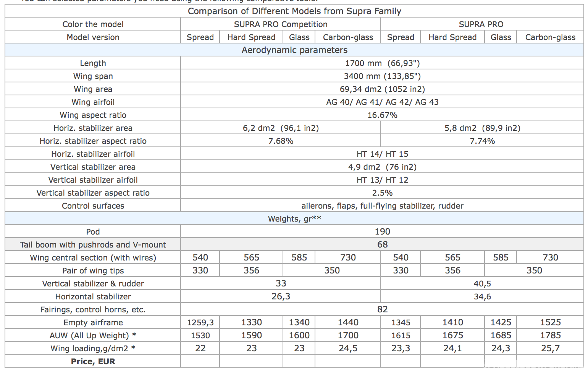The width and height of the screenshot is (588, 373).
Task: Select the 'Pair of wing tips' row label
Action: coord(93,270)
